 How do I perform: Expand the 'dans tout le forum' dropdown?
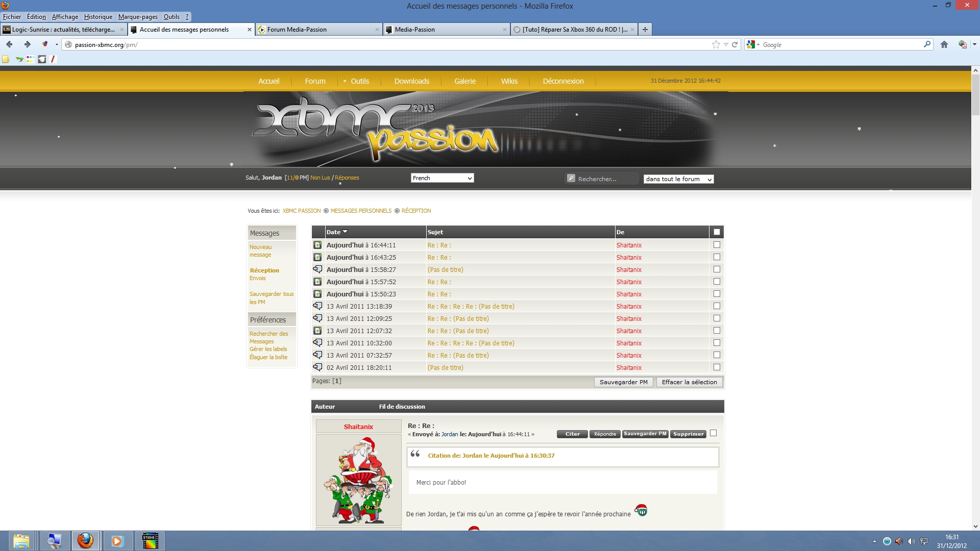point(678,179)
